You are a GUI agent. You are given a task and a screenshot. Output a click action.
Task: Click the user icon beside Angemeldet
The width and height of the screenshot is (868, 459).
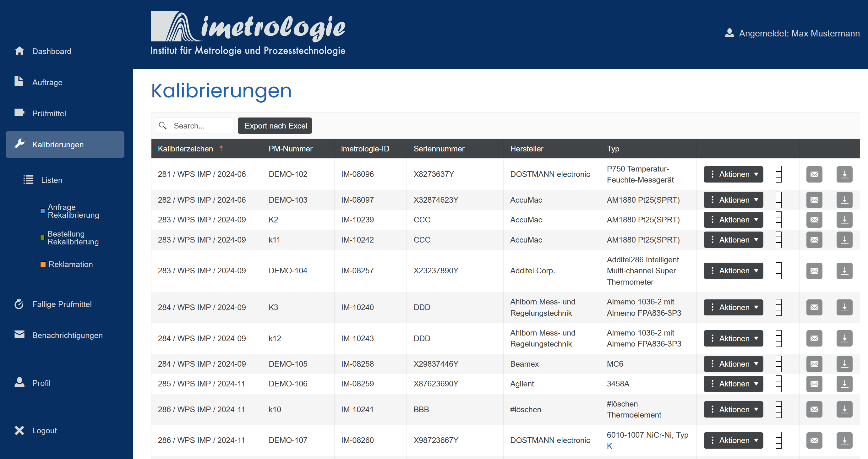(729, 33)
